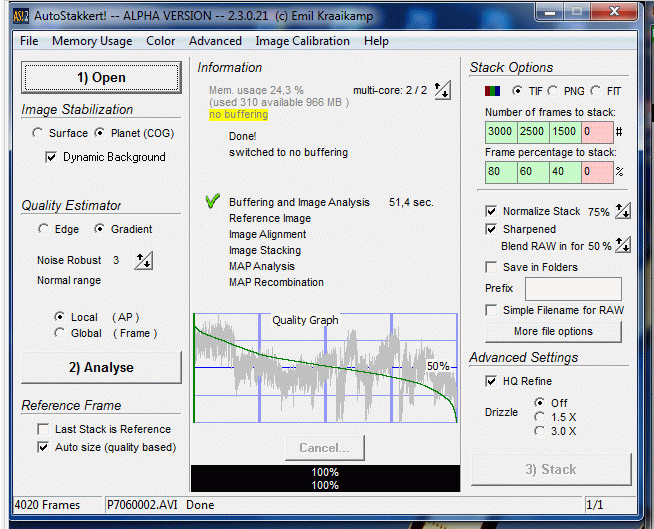Toggle the HQ Refine checkbox
Image resolution: width=654 pixels, height=529 pixels.
coord(491,381)
